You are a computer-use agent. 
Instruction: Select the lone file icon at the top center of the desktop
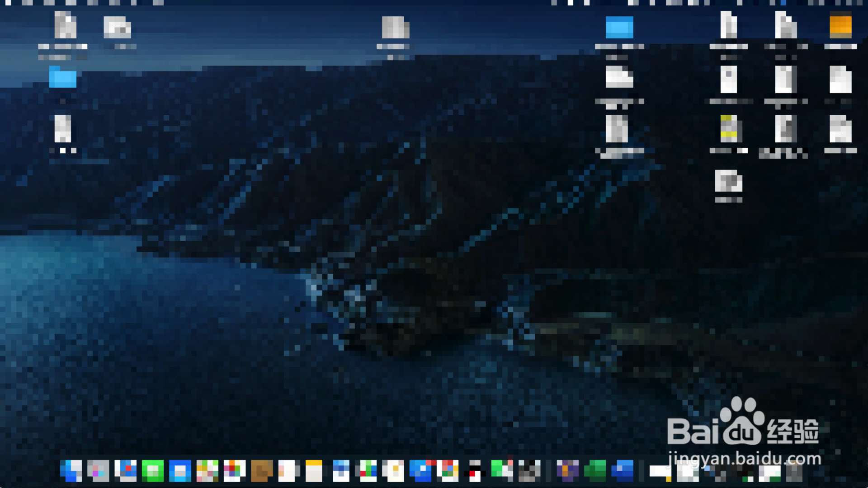pos(395,28)
